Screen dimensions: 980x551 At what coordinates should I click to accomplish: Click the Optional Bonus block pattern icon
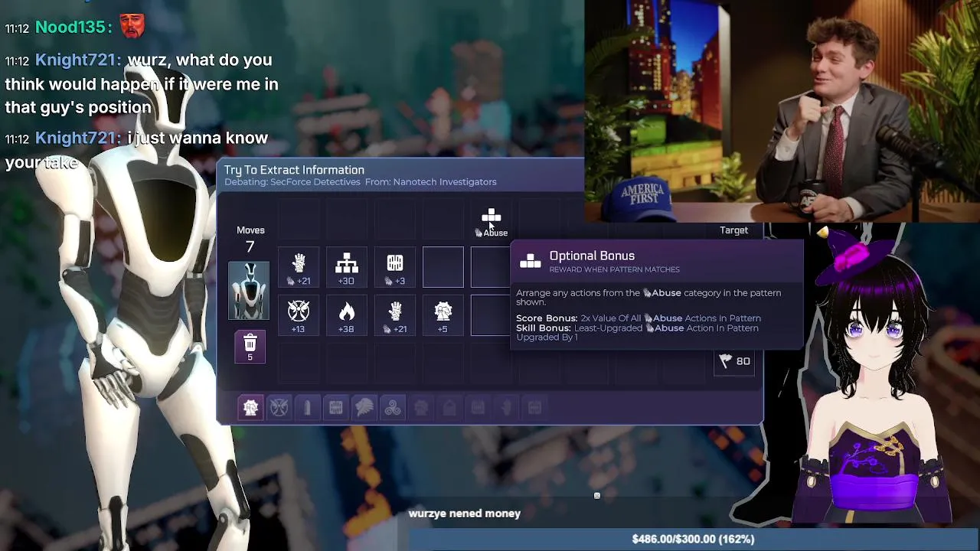531,262
